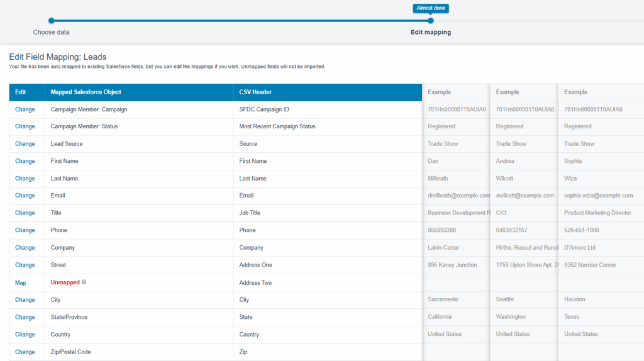
Task: Click Change link in Phone row
Action: [x=25, y=230]
